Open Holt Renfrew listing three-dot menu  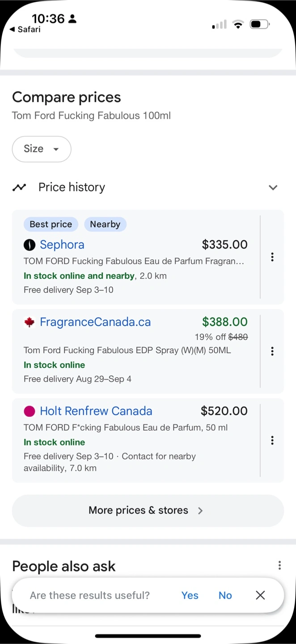coord(272,441)
